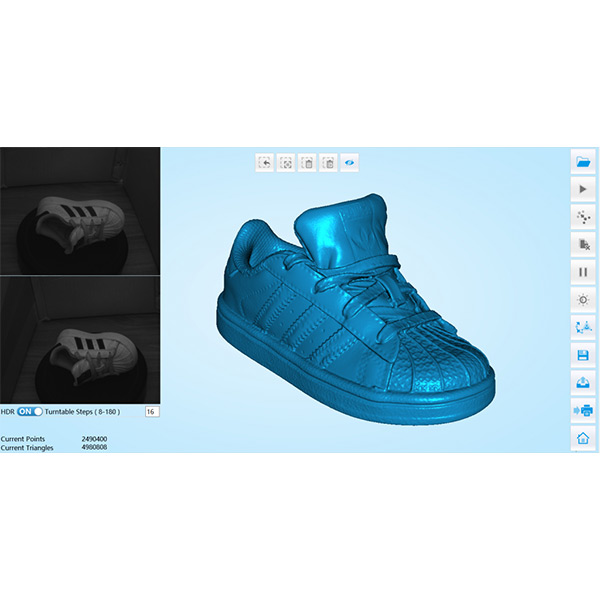Image resolution: width=600 pixels, height=600 pixels.
Task: Click the Current Points value 2490400
Action: [x=94, y=439]
